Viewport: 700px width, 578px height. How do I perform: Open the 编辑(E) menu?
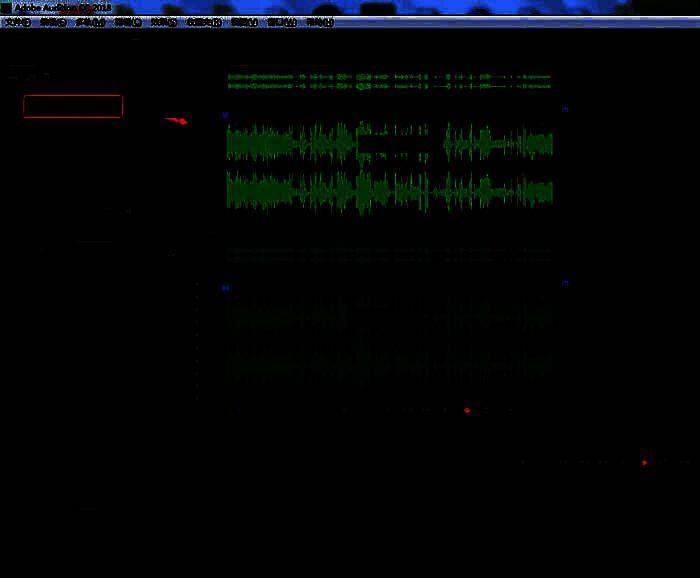[x=52, y=22]
